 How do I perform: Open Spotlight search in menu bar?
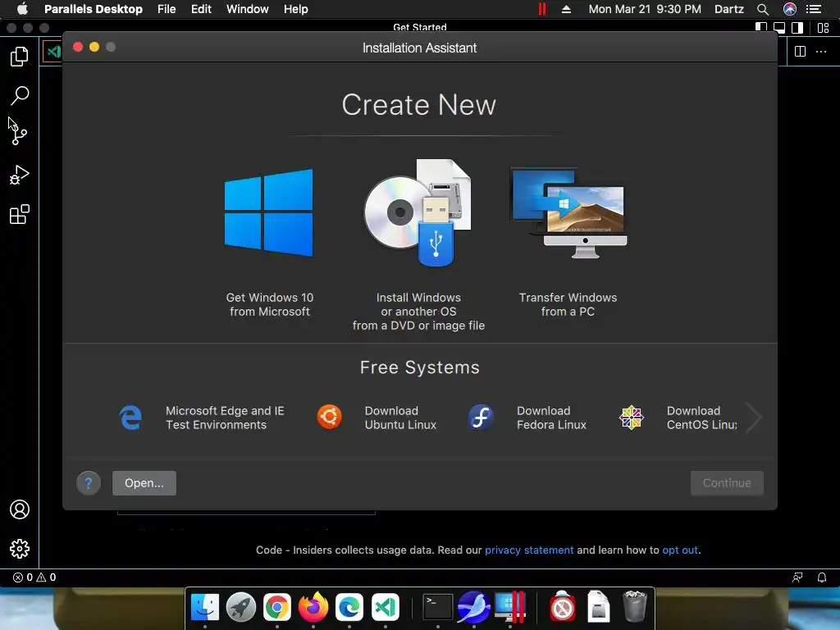(x=762, y=9)
